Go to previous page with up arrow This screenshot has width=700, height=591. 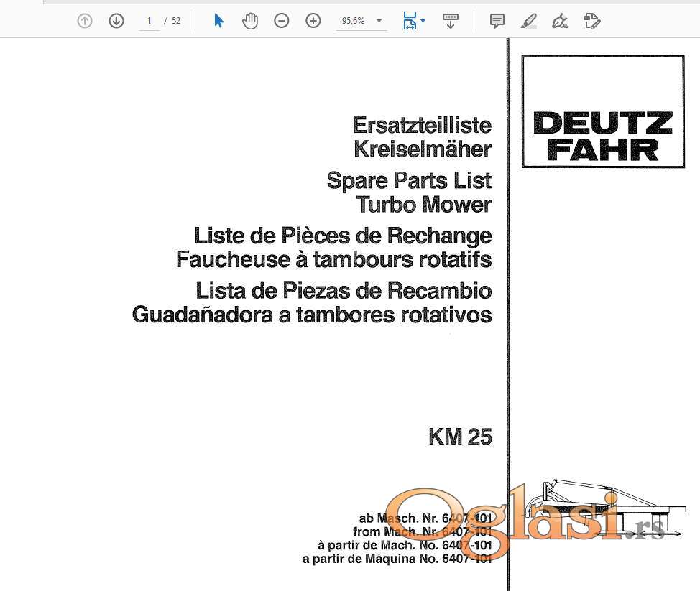coord(85,21)
